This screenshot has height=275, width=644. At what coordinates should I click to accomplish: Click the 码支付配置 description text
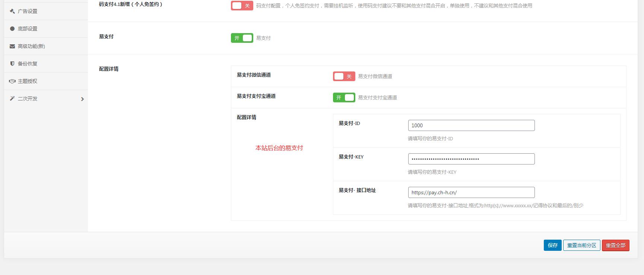click(x=394, y=6)
